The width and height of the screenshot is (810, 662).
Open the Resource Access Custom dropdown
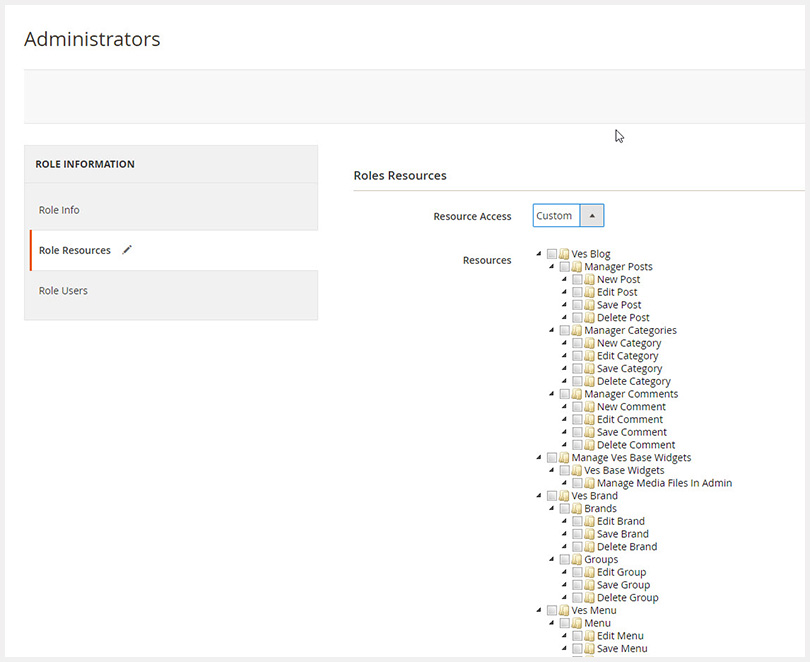(568, 215)
